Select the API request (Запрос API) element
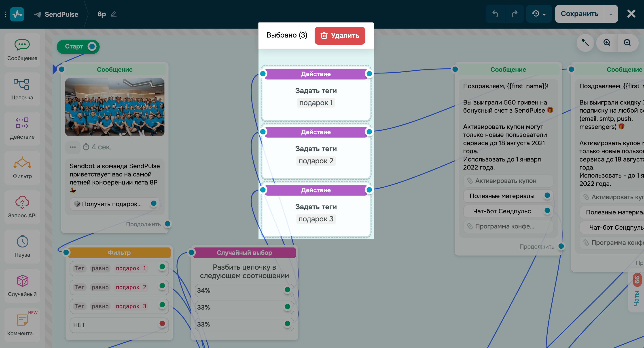 [22, 207]
